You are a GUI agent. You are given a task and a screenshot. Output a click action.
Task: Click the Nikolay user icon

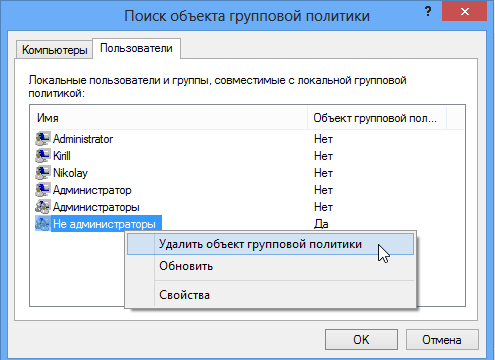[43, 173]
